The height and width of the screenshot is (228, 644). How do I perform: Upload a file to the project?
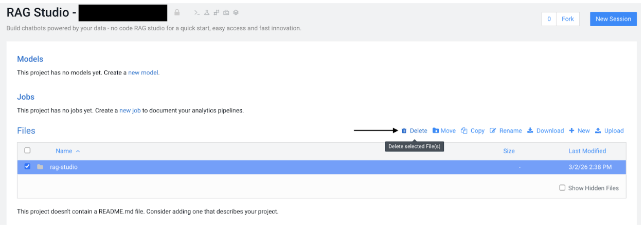(609, 131)
